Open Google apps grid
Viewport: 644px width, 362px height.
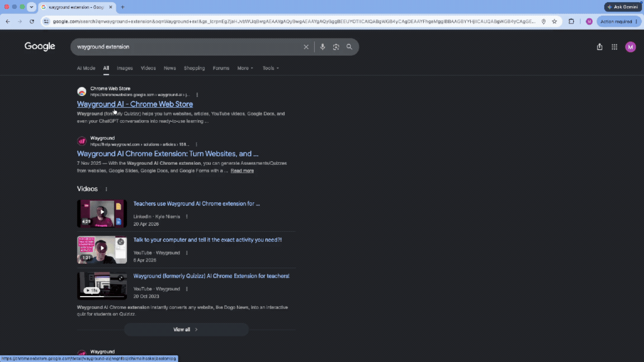[x=614, y=47]
